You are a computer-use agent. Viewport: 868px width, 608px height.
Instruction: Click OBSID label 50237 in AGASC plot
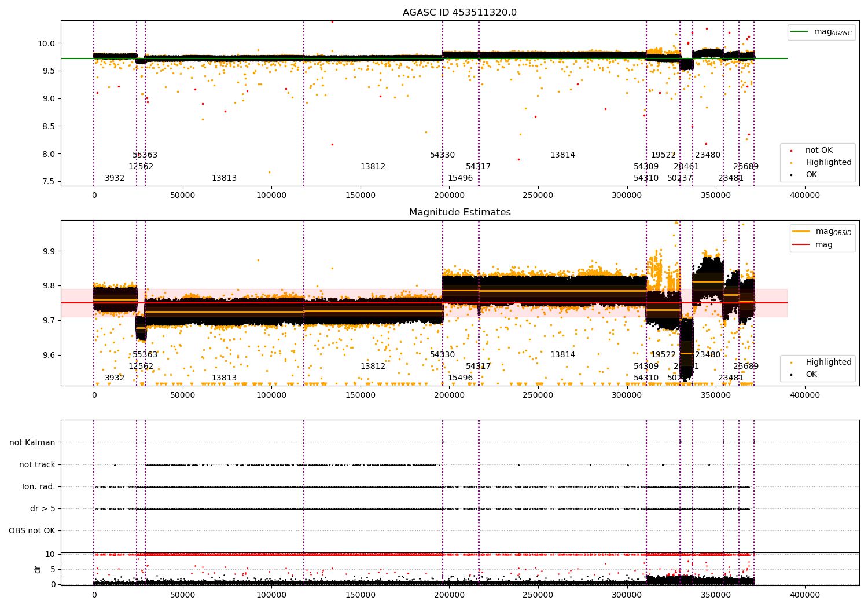coord(680,178)
